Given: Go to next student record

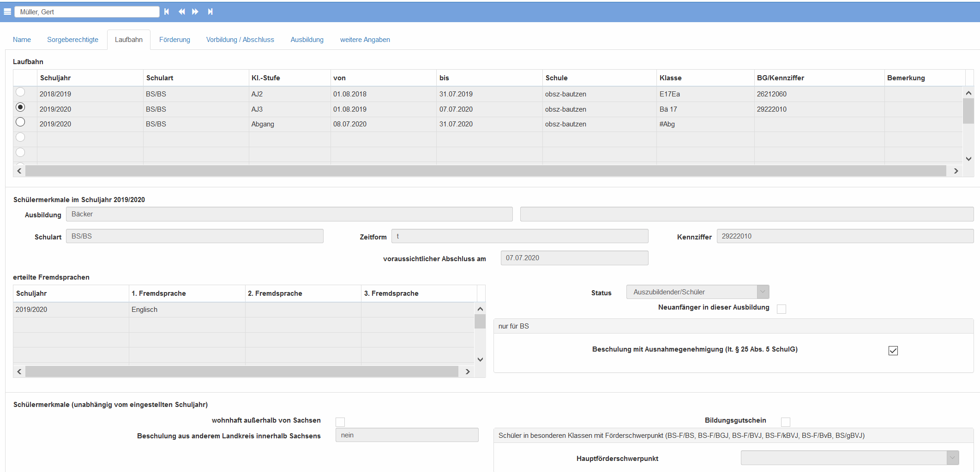Looking at the screenshot, I should [195, 12].
